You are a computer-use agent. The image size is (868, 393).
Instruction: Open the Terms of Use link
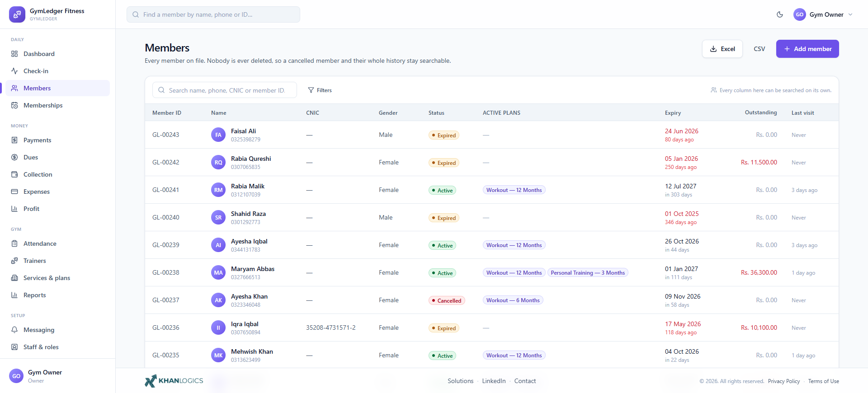pyautogui.click(x=824, y=381)
